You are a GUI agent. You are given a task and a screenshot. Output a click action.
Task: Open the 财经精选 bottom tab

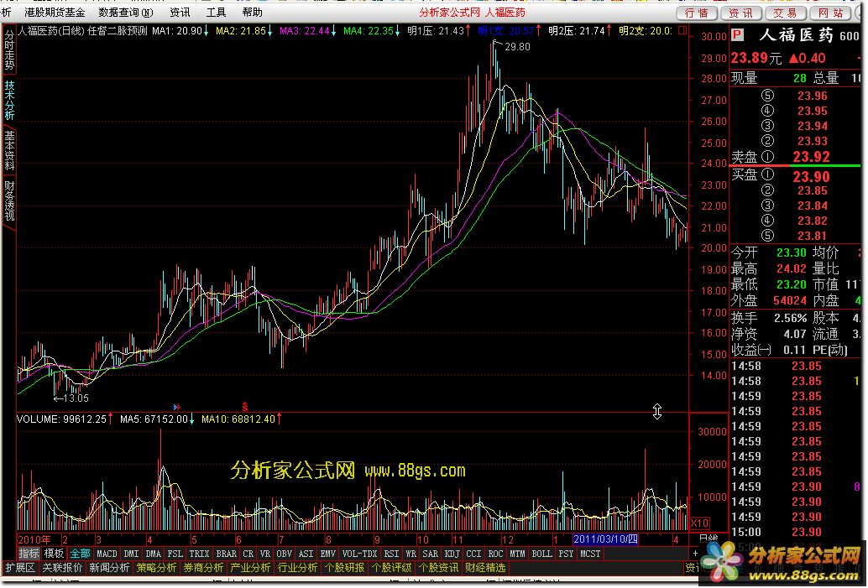[x=485, y=568]
